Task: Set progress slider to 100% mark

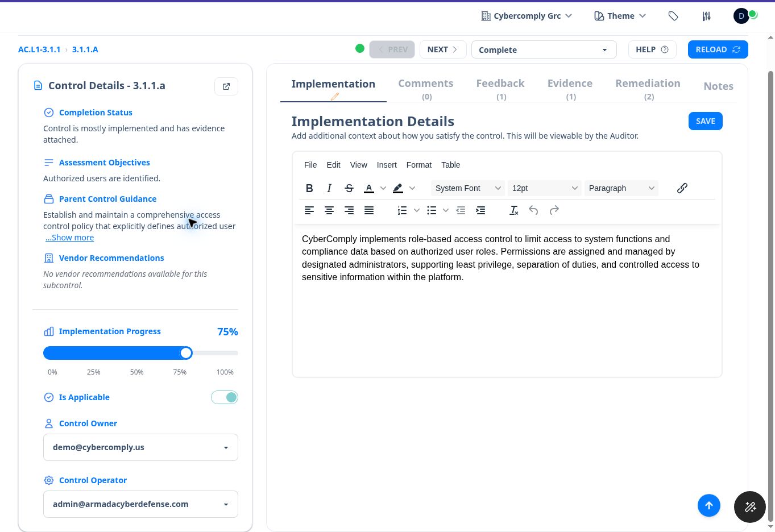Action: coord(225,372)
